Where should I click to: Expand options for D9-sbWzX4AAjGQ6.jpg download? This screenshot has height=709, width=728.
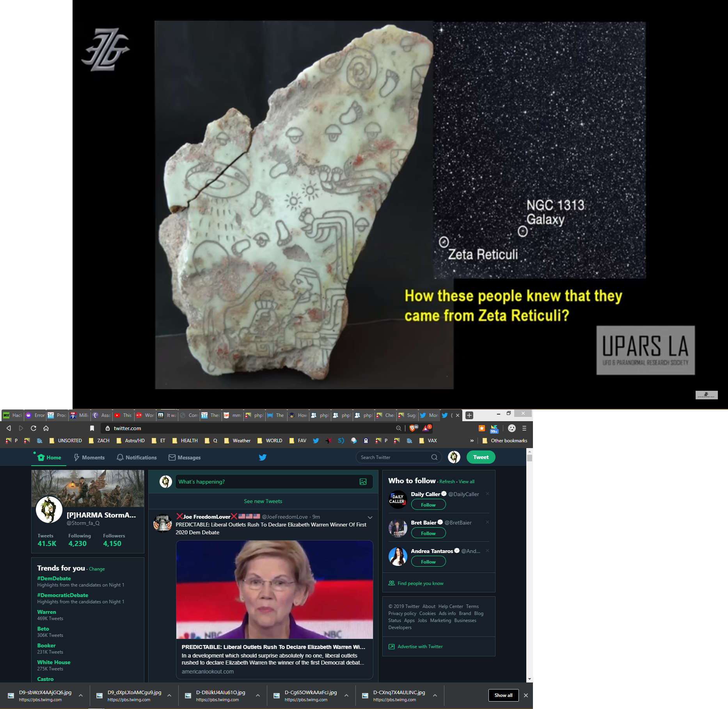[x=81, y=695]
